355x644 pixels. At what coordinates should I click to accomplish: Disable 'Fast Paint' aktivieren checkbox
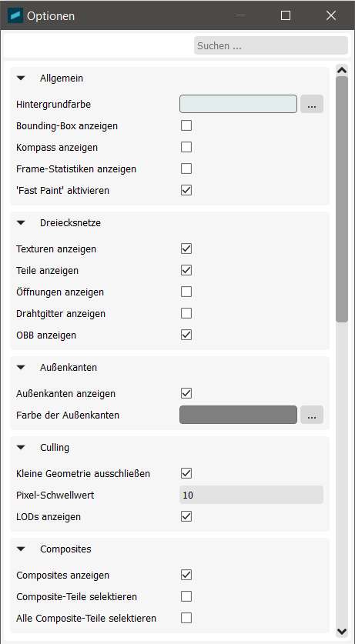click(x=186, y=190)
